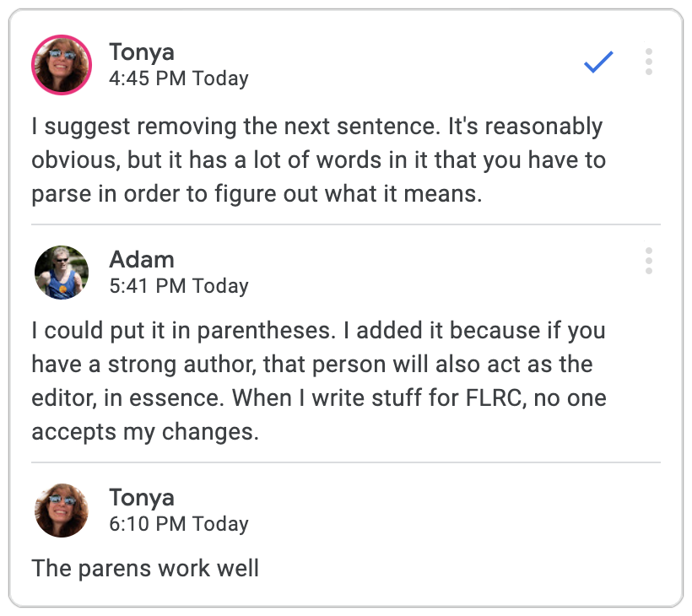Click the comment starting 'I suggest removing'

point(318,160)
